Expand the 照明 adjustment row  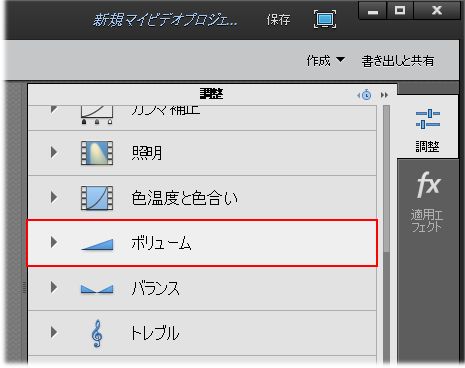tap(54, 152)
